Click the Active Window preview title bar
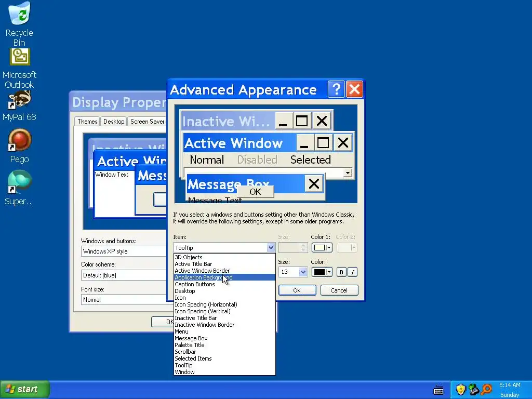 point(240,143)
